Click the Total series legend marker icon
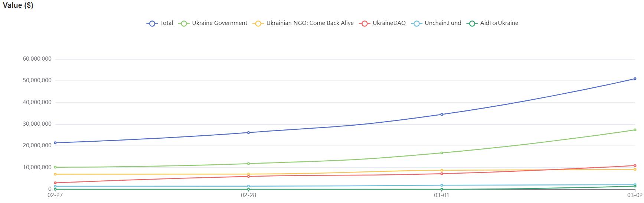The image size is (644, 203). (152, 23)
